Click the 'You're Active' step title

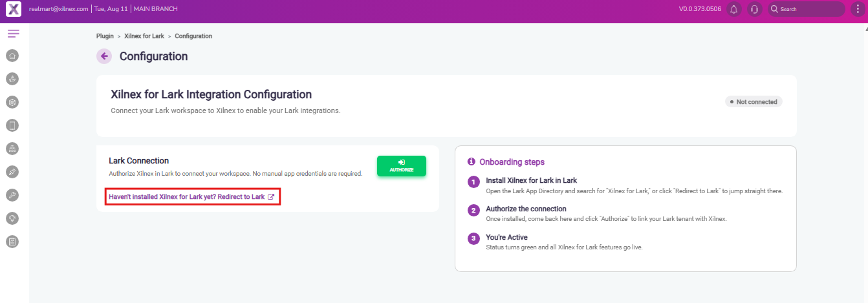pyautogui.click(x=506, y=237)
